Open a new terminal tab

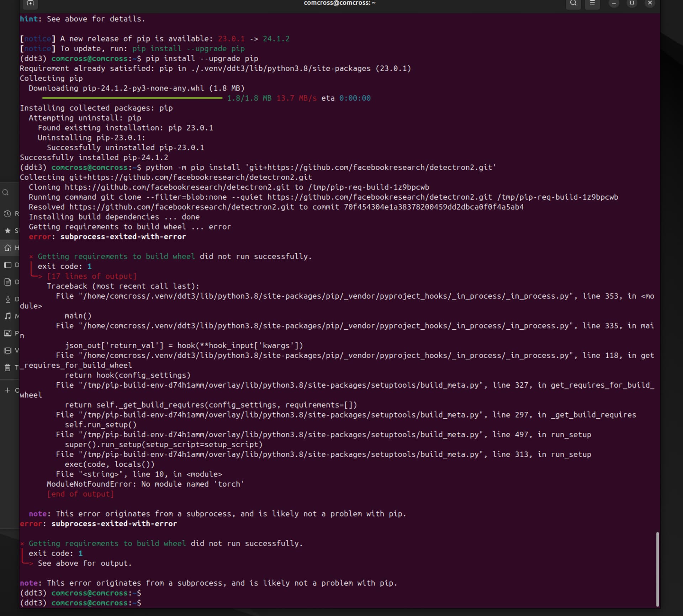tap(30, 3)
